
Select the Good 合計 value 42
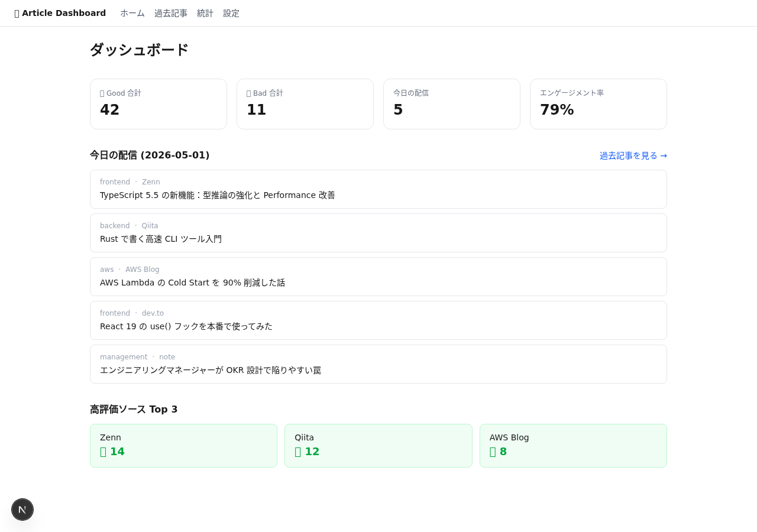110,110
